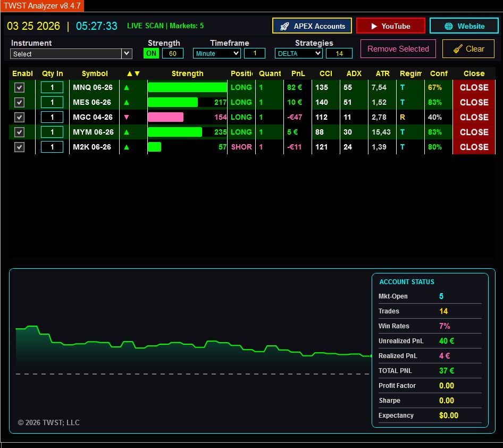This screenshot has height=448, width=503.
Task: Close the MES 06-26 position
Action: point(474,102)
